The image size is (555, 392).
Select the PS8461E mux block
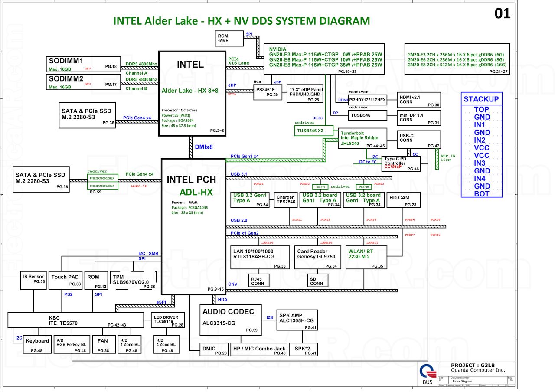coord(267,92)
